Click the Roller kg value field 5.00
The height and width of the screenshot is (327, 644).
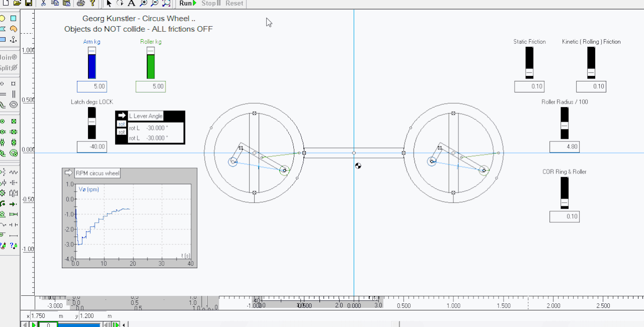[x=150, y=87]
